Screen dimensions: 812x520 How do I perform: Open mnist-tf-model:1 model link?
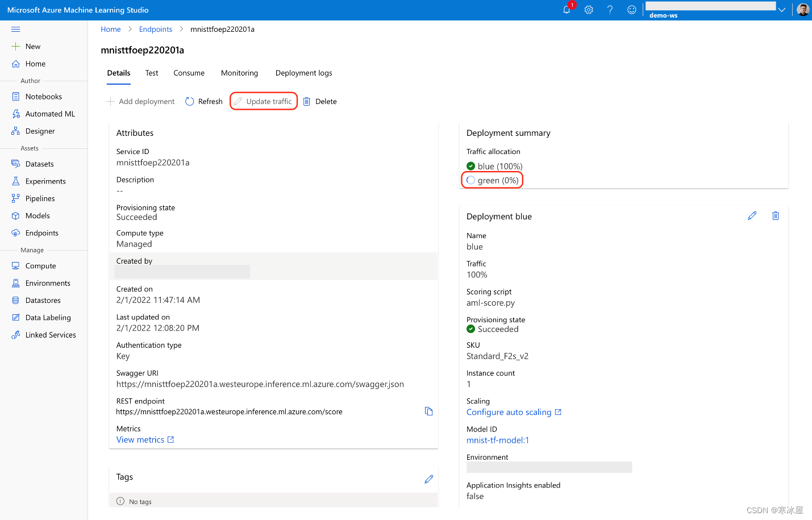(498, 440)
